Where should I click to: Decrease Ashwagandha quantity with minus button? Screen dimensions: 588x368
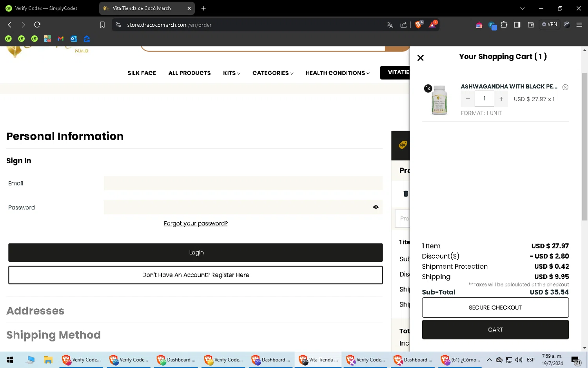[x=468, y=99]
